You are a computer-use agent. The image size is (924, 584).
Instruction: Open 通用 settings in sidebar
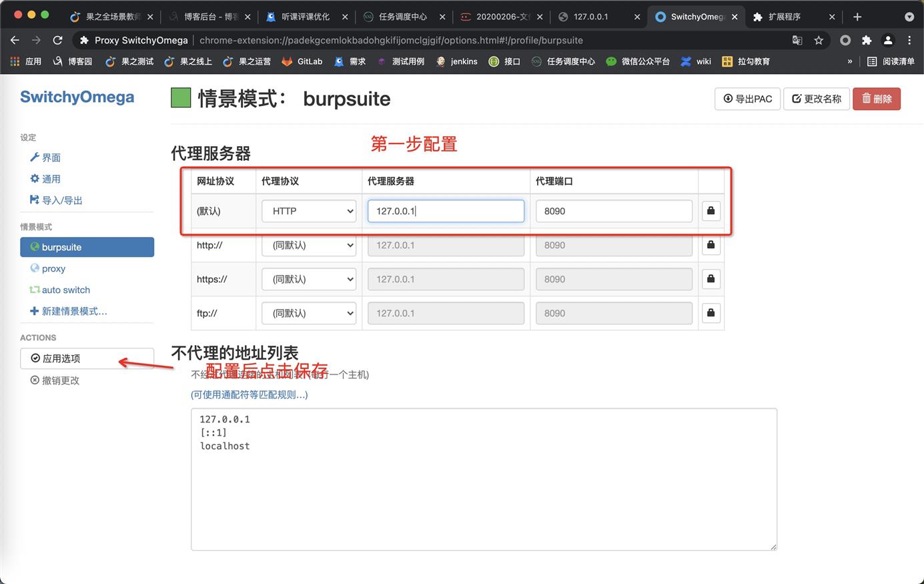45,179
